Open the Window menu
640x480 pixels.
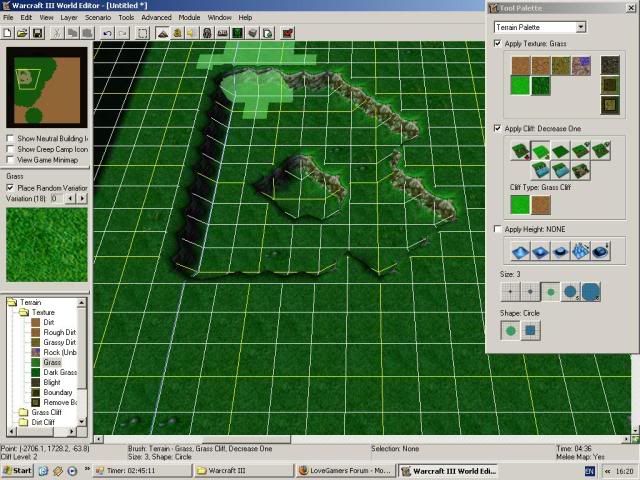click(x=220, y=18)
